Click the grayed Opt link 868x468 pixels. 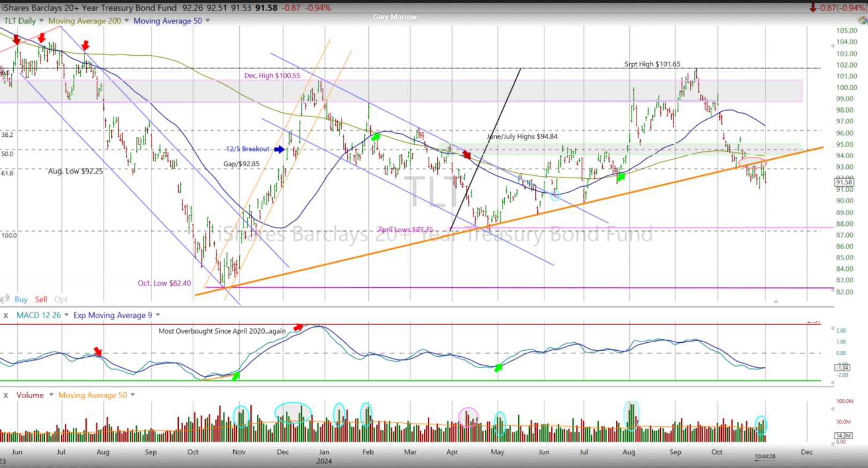pyautogui.click(x=61, y=300)
